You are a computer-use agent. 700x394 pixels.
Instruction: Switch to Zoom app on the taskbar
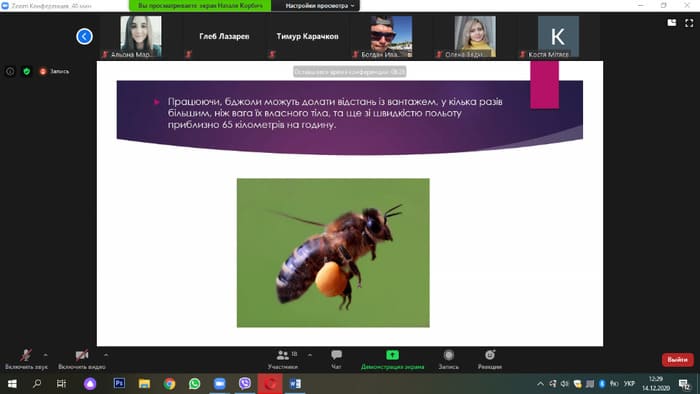[220, 384]
